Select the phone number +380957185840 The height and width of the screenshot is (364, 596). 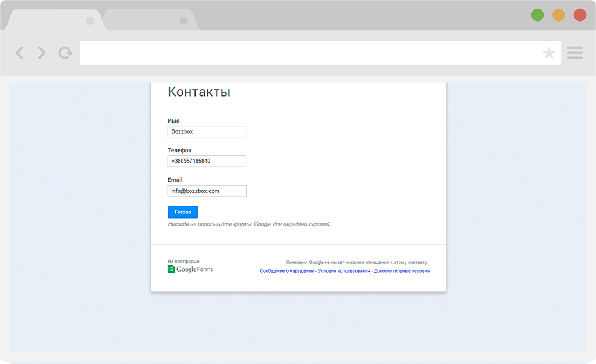point(196,161)
